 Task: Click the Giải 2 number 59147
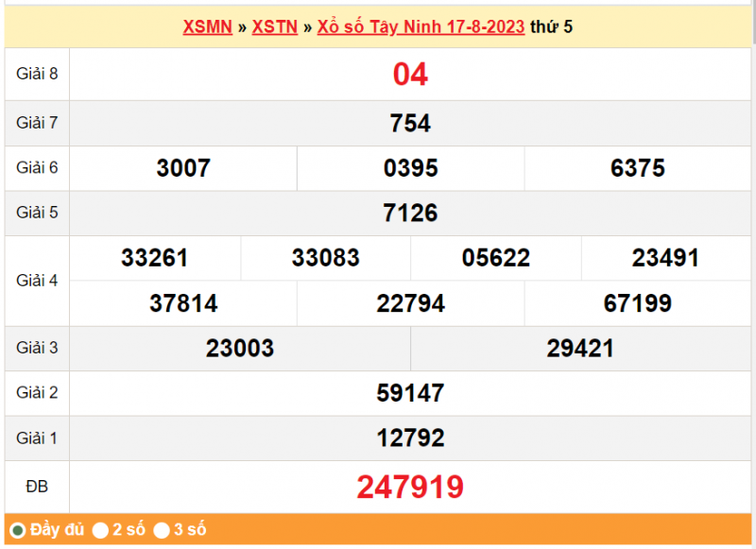pyautogui.click(x=410, y=393)
